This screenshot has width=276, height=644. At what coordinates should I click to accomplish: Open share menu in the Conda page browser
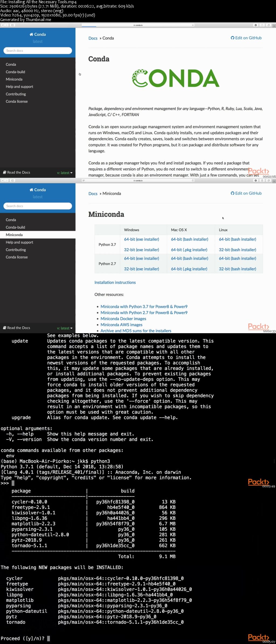coord(262,25)
